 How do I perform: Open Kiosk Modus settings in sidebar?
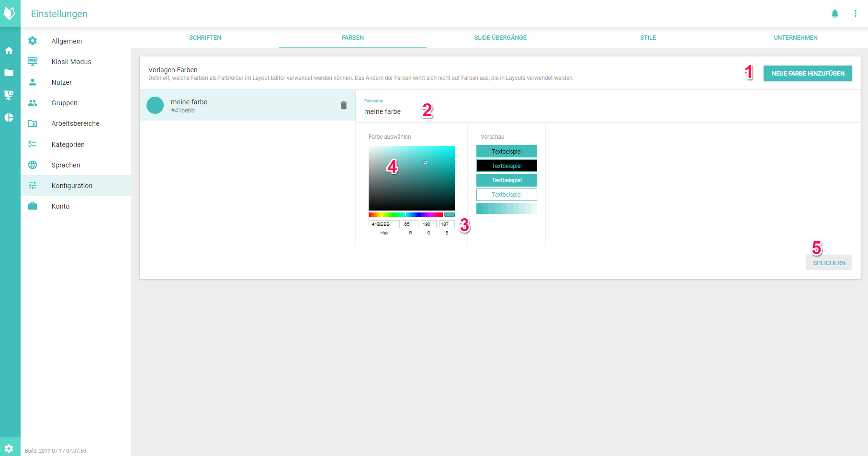click(x=71, y=62)
